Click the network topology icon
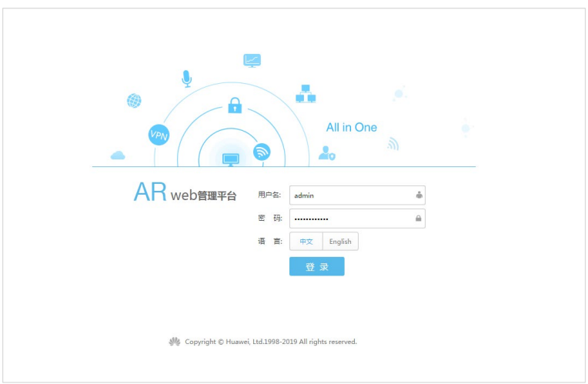This screenshot has height=384, width=588. pos(306,94)
